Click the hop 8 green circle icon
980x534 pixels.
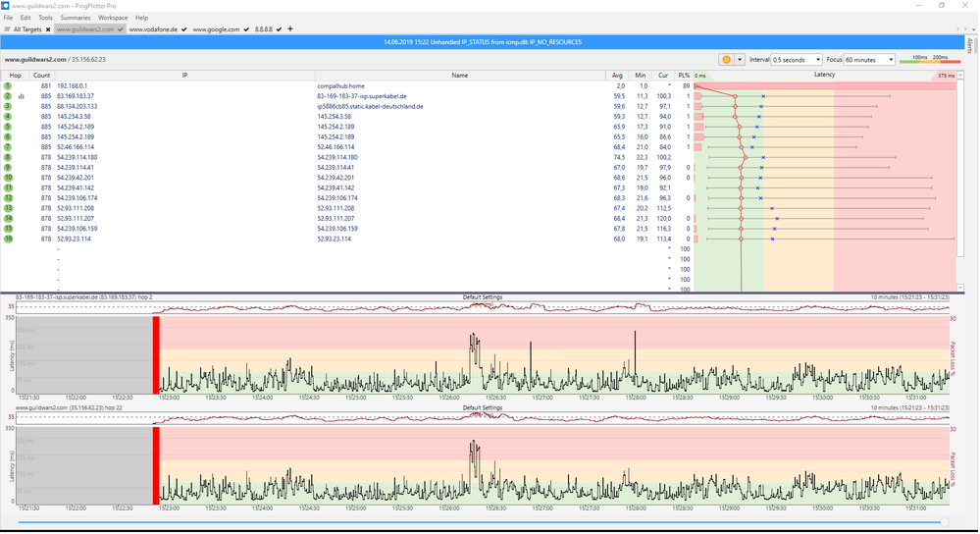tap(7, 157)
